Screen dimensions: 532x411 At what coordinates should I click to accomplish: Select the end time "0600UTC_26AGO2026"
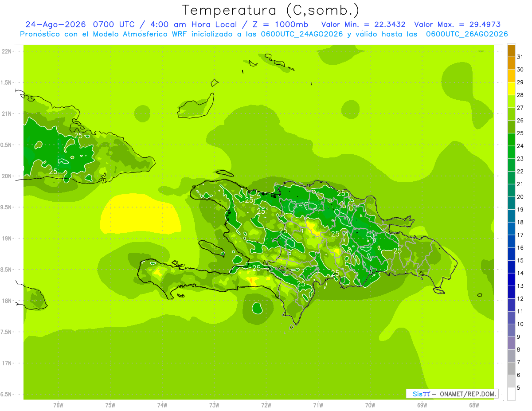tap(467, 34)
